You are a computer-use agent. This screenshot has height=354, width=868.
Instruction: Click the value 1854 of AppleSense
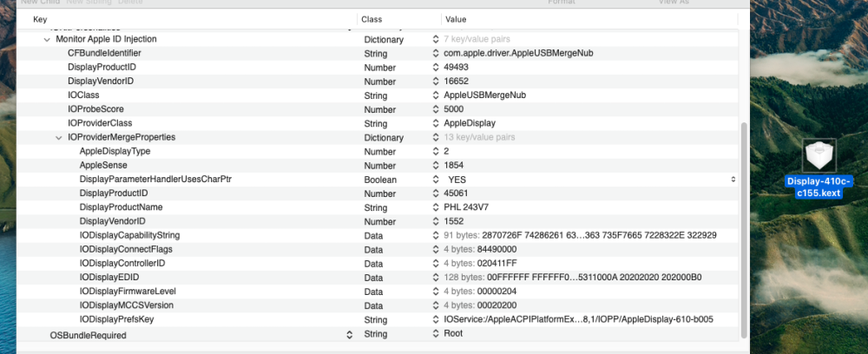click(454, 165)
